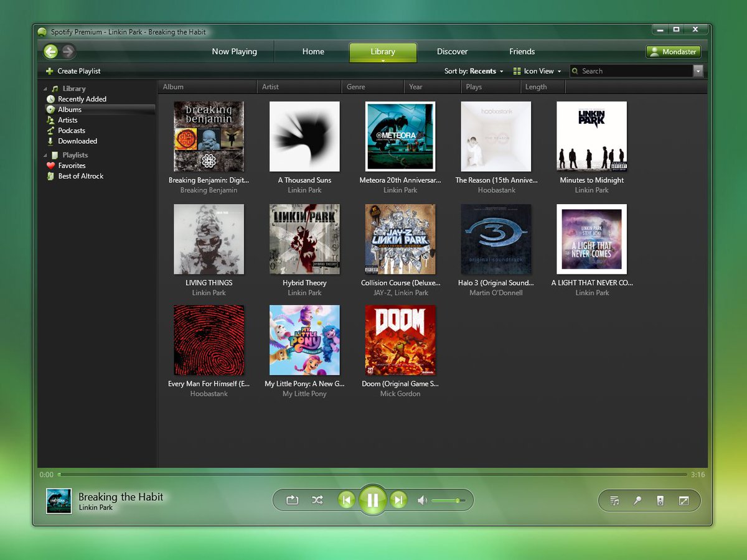Image resolution: width=747 pixels, height=560 pixels.
Task: Click the Best of Altrock playlist icon
Action: click(50, 176)
